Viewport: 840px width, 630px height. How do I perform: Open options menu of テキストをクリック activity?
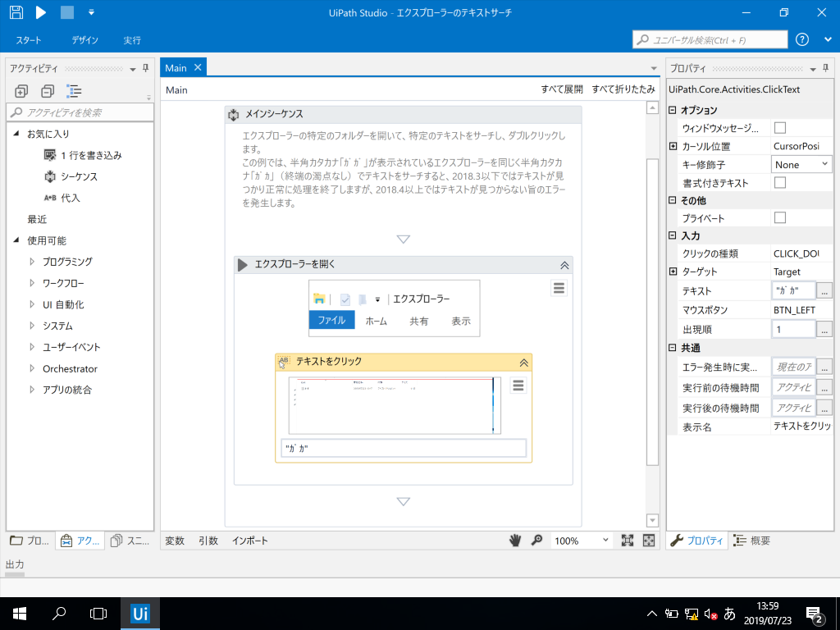(x=518, y=386)
